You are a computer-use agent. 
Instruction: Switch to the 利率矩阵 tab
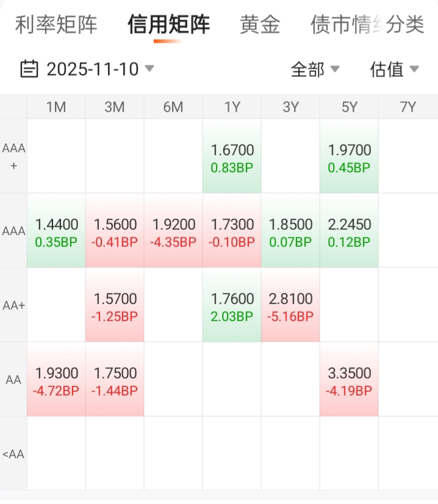(56, 25)
